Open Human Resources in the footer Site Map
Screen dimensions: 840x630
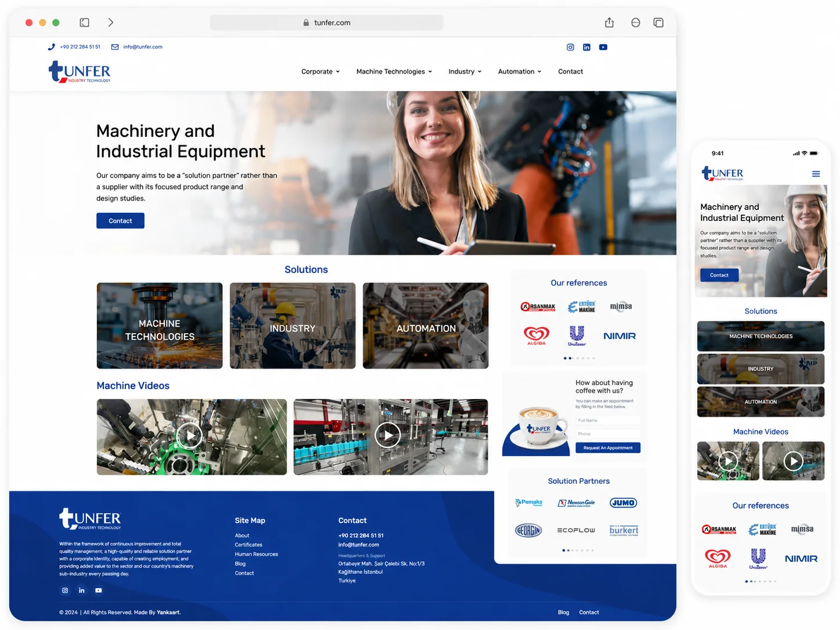pos(256,554)
